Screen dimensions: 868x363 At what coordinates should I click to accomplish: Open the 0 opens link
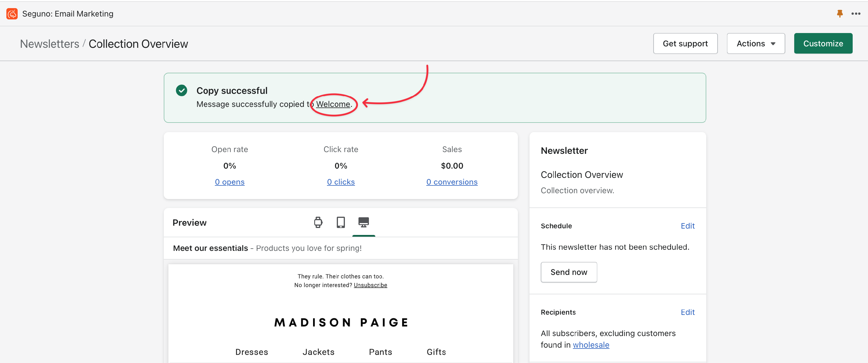coord(229,182)
